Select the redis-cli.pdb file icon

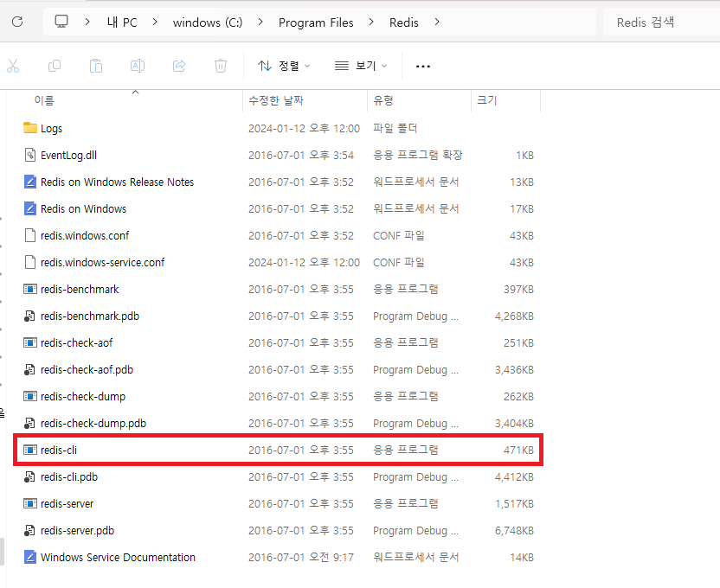tap(29, 477)
